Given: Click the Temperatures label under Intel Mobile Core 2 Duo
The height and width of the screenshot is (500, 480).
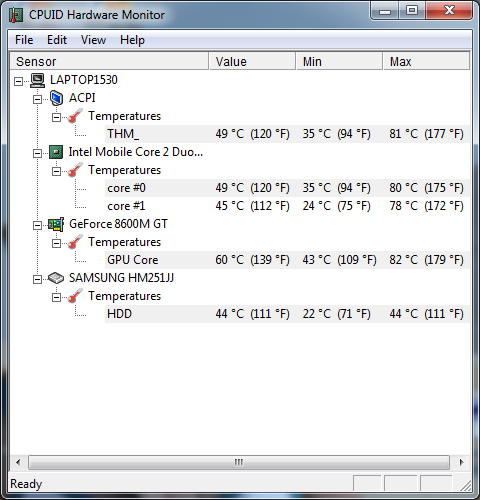Looking at the screenshot, I should [124, 170].
